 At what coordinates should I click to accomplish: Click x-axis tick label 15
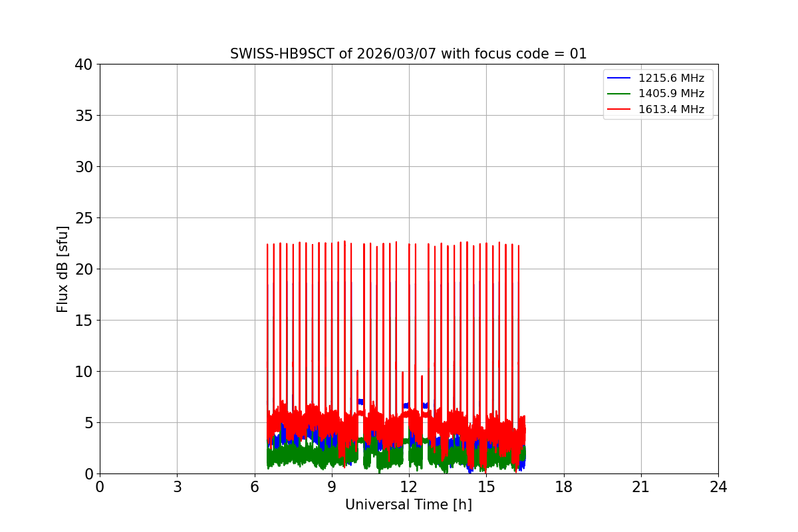pyautogui.click(x=486, y=487)
